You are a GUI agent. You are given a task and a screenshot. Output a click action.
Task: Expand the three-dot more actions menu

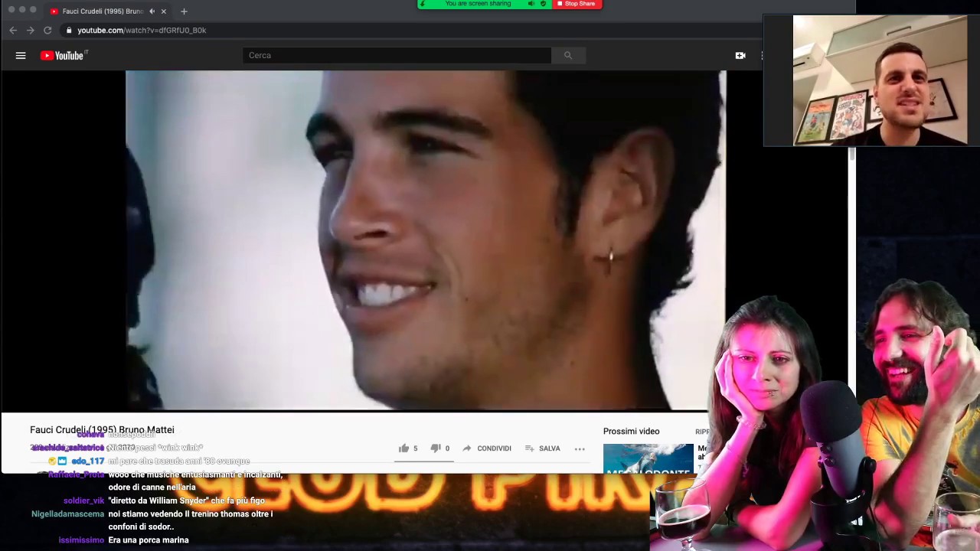580,448
